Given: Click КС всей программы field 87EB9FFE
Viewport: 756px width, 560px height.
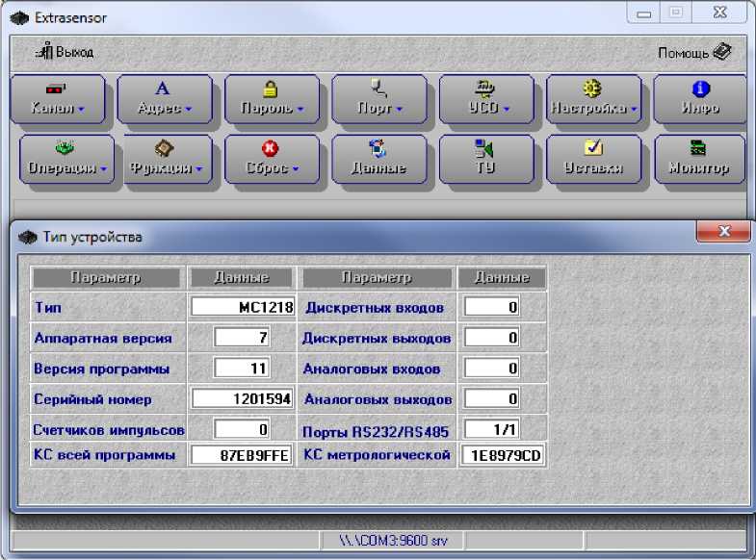Looking at the screenshot, I should tap(242, 454).
